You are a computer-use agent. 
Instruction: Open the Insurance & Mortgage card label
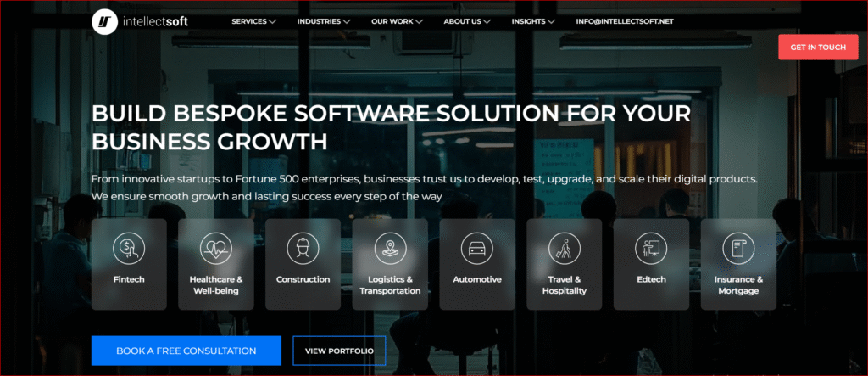coord(738,285)
